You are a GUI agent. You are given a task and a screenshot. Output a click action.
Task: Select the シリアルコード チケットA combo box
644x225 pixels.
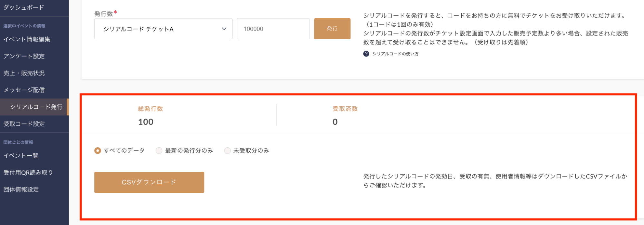(x=163, y=29)
